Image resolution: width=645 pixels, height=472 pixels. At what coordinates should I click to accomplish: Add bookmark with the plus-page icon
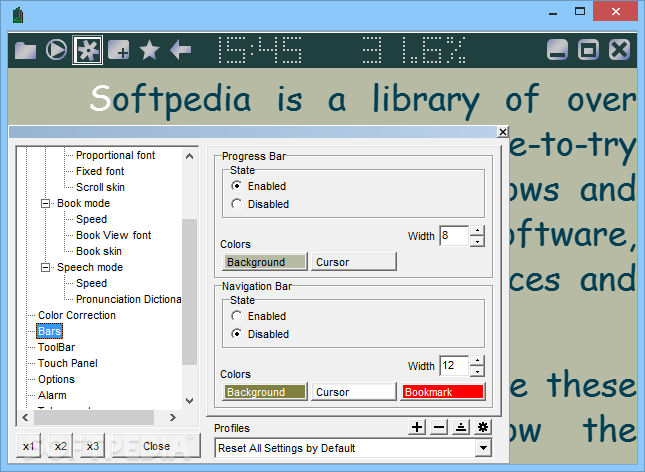(118, 50)
